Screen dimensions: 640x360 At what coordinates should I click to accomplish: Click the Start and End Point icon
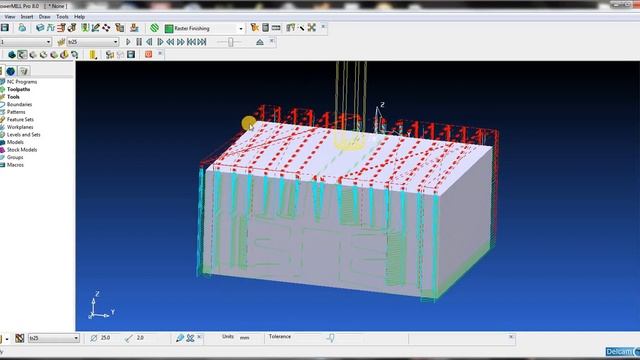[72, 28]
